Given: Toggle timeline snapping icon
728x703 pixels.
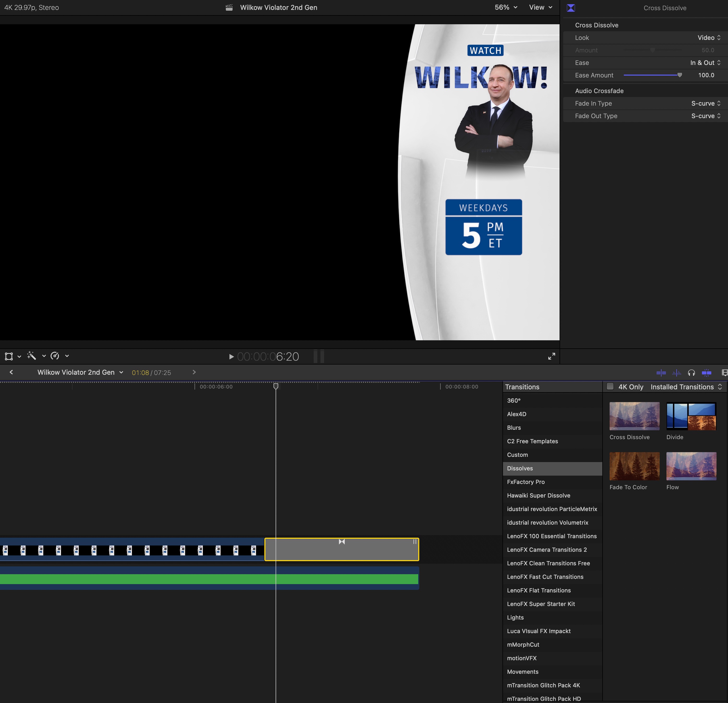Looking at the screenshot, I should 706,372.
